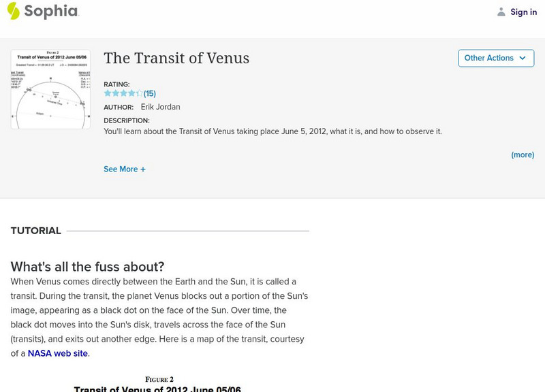
Task: Click the Sophia leaf logo icon
Action: coord(12,12)
